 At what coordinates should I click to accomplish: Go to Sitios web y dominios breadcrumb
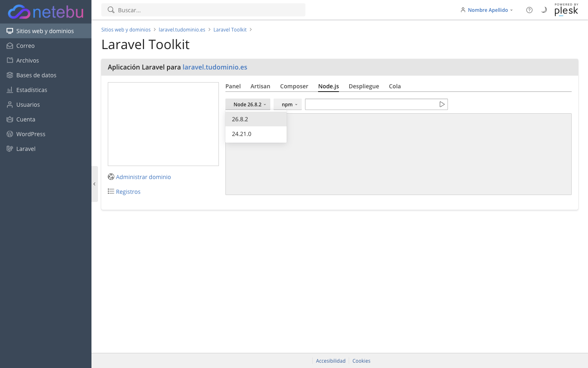click(x=126, y=30)
